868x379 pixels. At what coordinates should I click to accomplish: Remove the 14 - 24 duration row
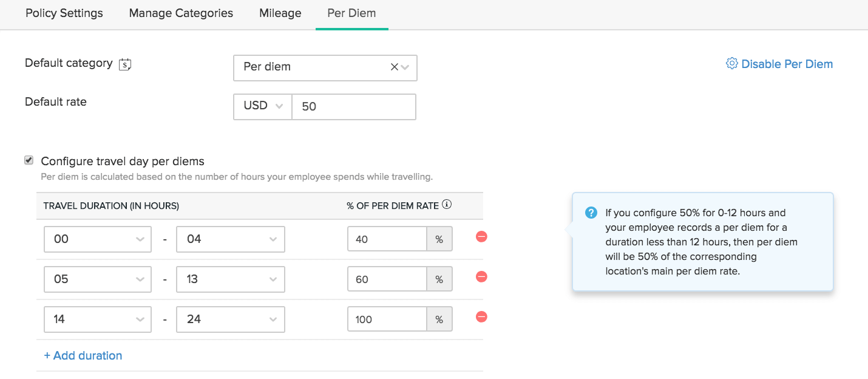[x=481, y=317]
